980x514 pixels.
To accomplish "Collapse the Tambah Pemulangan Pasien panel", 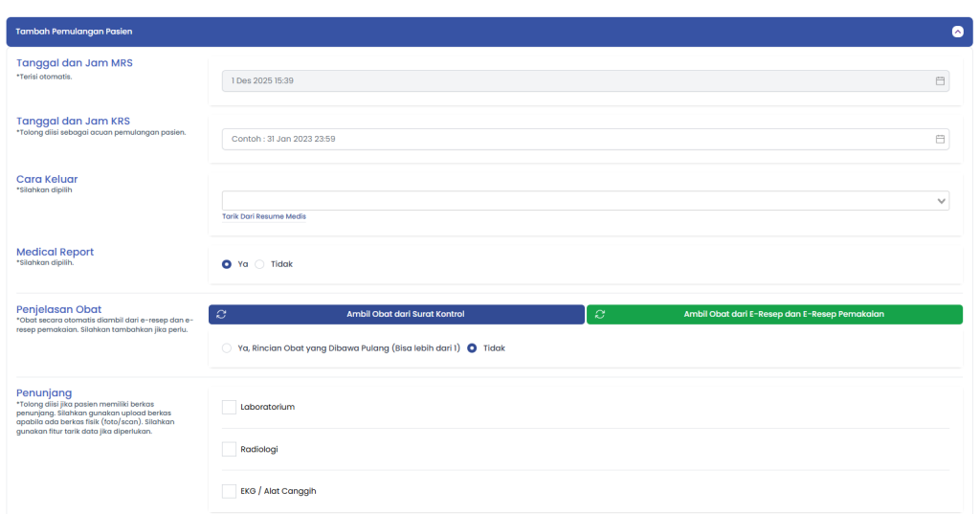I will pyautogui.click(x=956, y=32).
